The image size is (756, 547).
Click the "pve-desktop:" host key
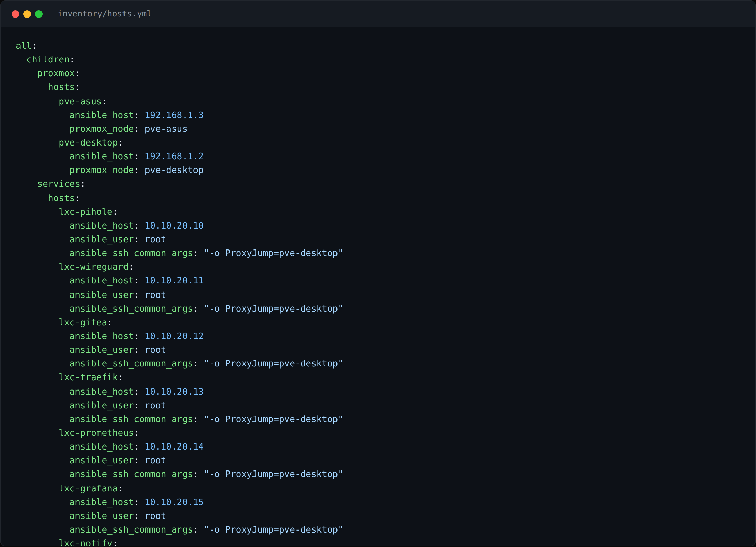pyautogui.click(x=91, y=142)
